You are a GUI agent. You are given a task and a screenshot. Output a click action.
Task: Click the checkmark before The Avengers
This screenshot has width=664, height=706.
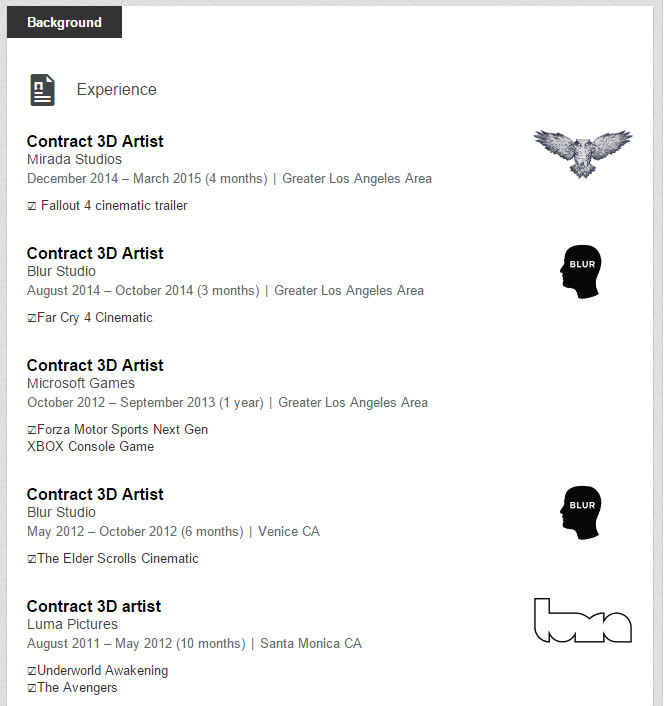click(x=32, y=688)
